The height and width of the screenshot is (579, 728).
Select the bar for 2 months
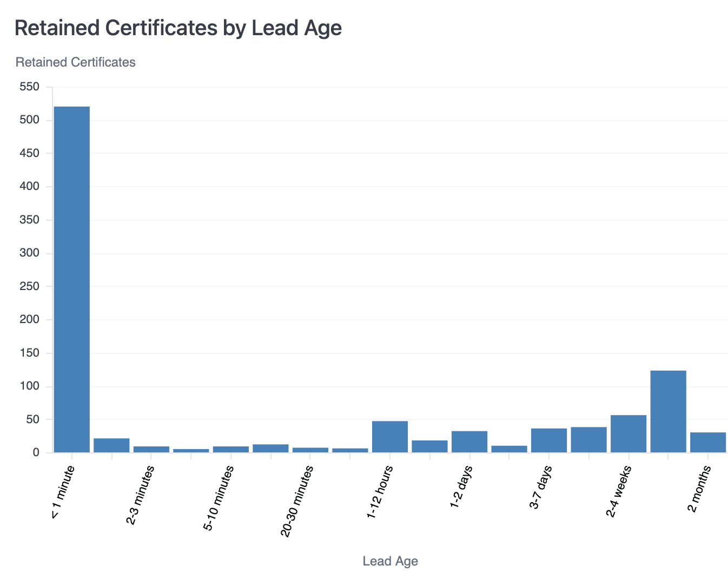[708, 443]
